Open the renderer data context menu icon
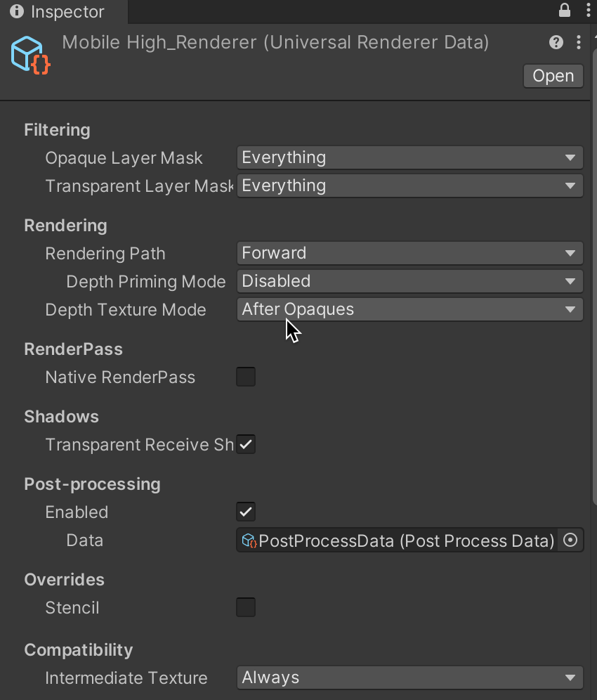Image resolution: width=597 pixels, height=700 pixels. click(x=579, y=42)
